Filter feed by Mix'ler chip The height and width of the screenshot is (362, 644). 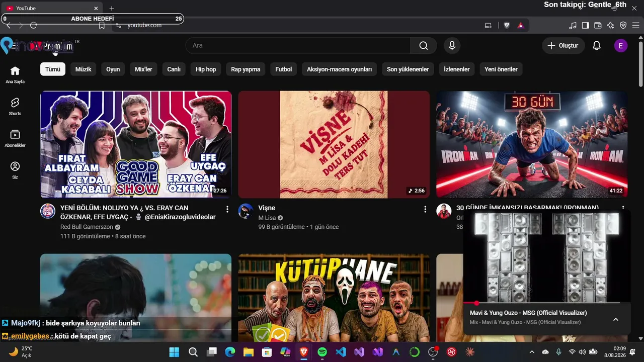[143, 69]
